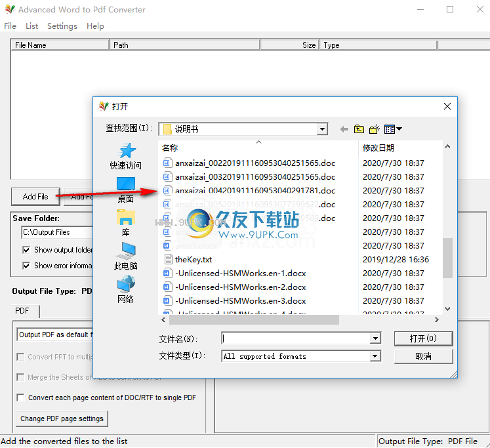Toggle Merge the Sheets checkbox
Screen dimensions: 490x448
click(20, 377)
